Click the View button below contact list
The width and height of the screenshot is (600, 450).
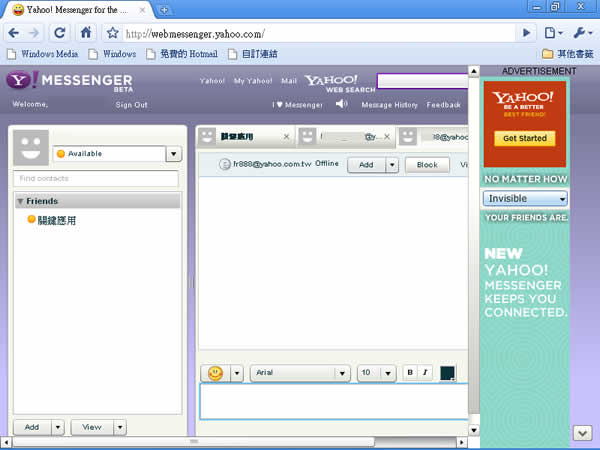click(92, 427)
